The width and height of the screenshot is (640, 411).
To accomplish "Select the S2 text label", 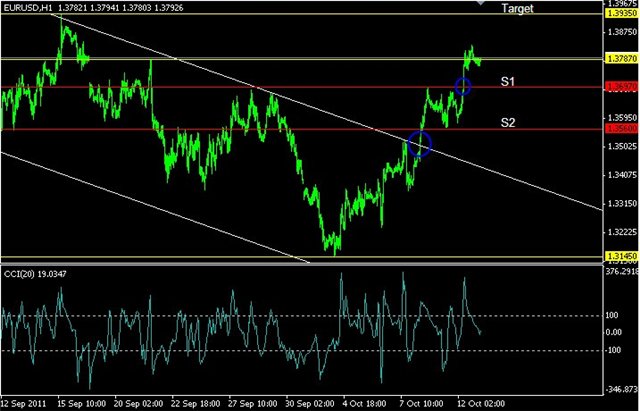I will tap(509, 122).
